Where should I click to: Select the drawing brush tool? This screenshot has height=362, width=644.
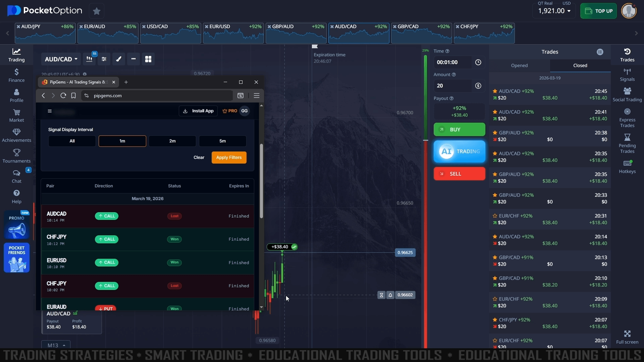pyautogui.click(x=119, y=59)
